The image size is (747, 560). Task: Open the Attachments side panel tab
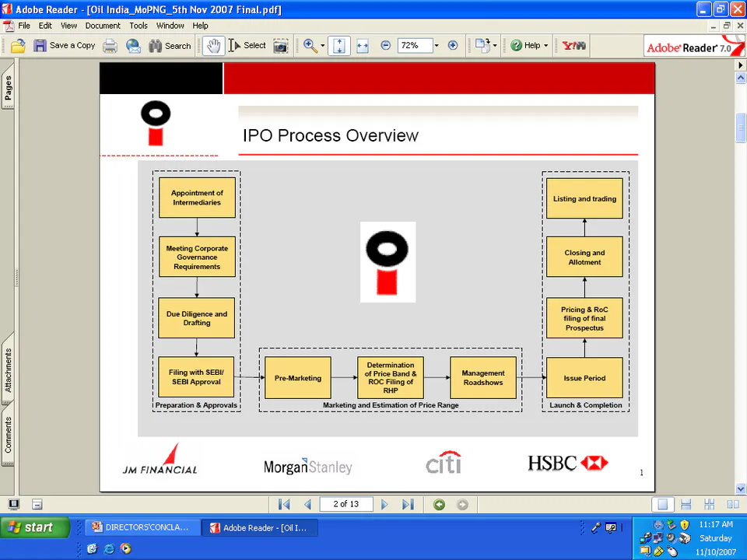point(8,369)
